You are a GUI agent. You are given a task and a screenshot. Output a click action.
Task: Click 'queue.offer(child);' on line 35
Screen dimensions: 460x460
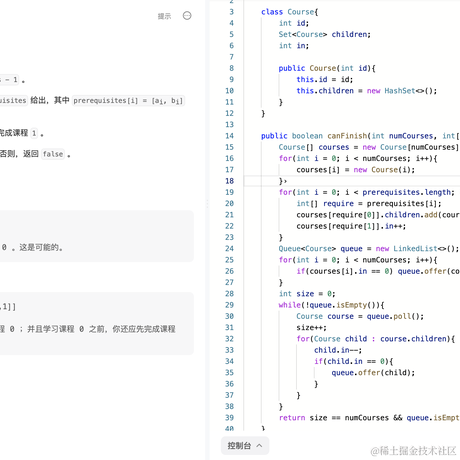point(373,373)
